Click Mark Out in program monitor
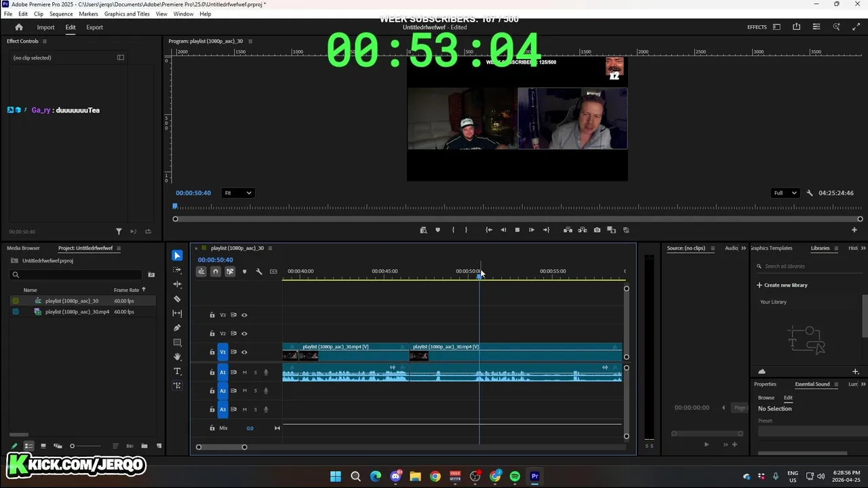This screenshot has height=488, width=868. 466,230
